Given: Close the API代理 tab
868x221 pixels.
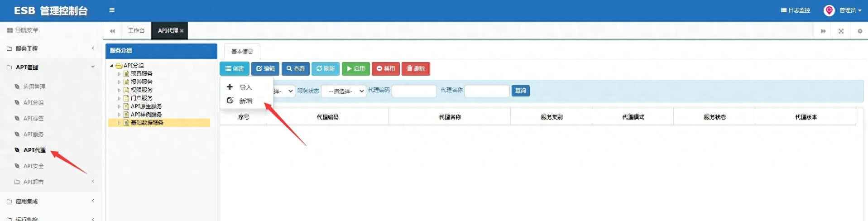Looking at the screenshot, I should pyautogui.click(x=182, y=31).
